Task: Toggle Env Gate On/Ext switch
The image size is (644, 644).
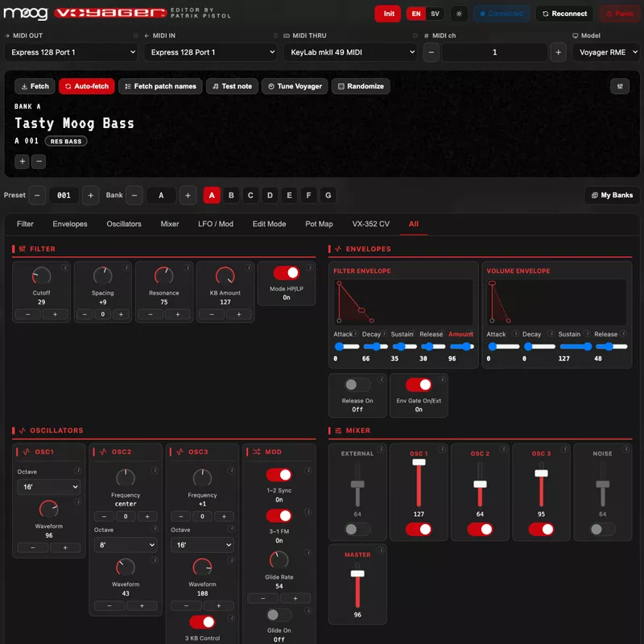Action: click(419, 385)
